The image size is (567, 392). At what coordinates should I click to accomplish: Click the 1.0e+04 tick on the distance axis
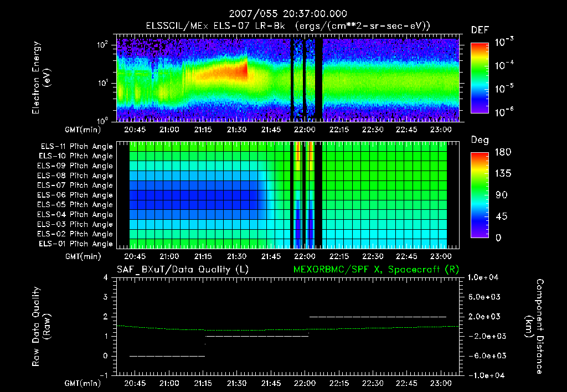[483, 277]
